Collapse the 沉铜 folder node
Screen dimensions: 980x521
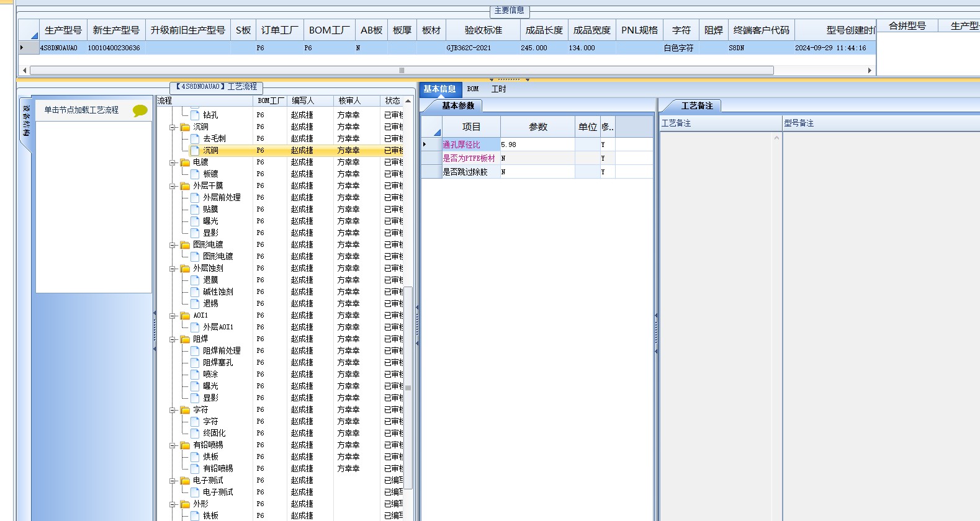click(x=173, y=127)
